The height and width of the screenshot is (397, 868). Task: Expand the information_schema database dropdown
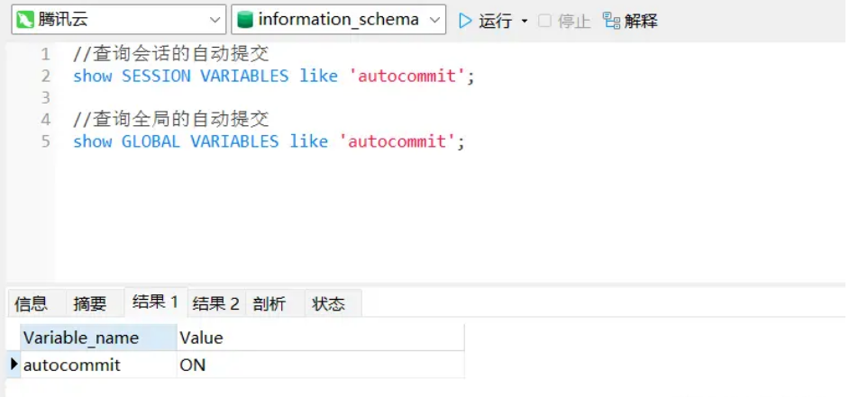pos(434,21)
